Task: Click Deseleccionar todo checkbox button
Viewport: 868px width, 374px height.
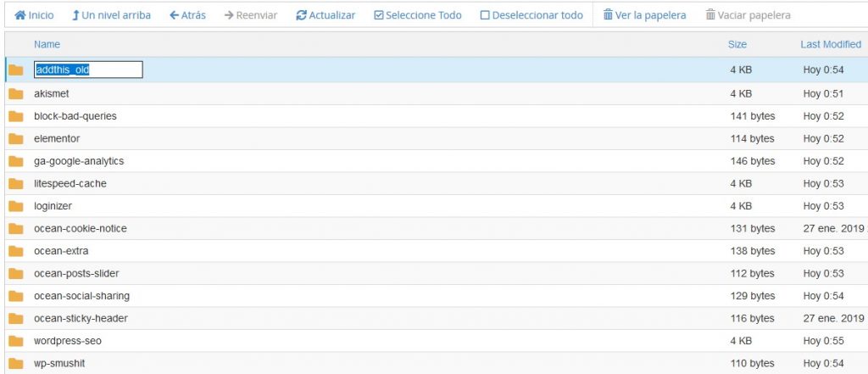Action: [531, 15]
